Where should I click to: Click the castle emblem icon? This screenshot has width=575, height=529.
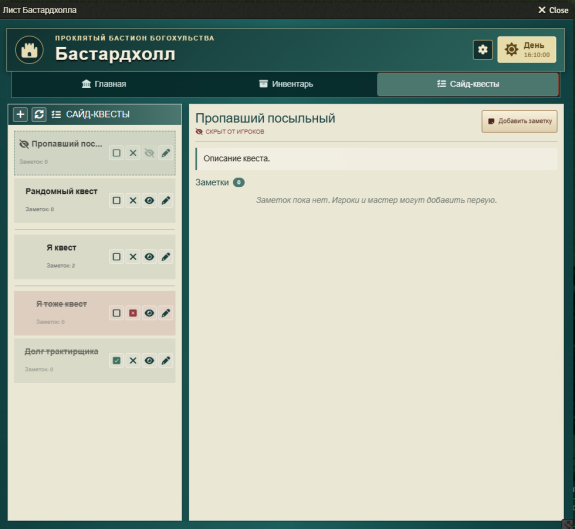(x=29, y=50)
